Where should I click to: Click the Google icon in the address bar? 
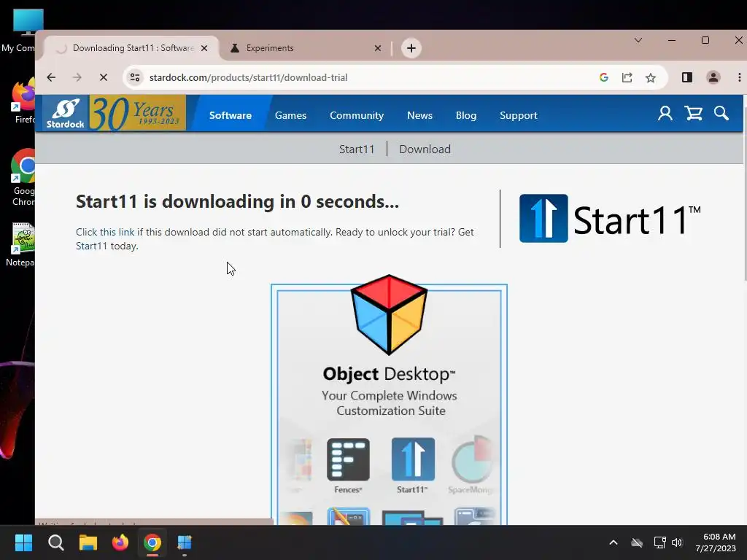(603, 77)
